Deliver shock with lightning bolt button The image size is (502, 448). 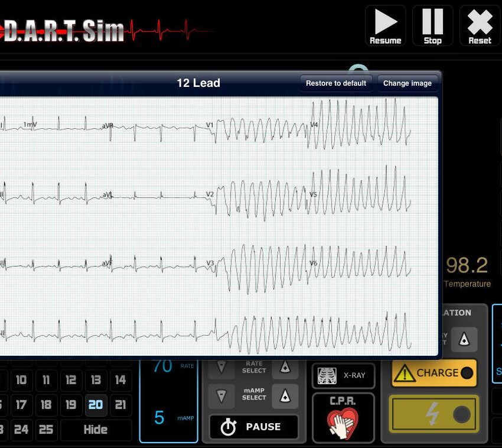click(434, 415)
